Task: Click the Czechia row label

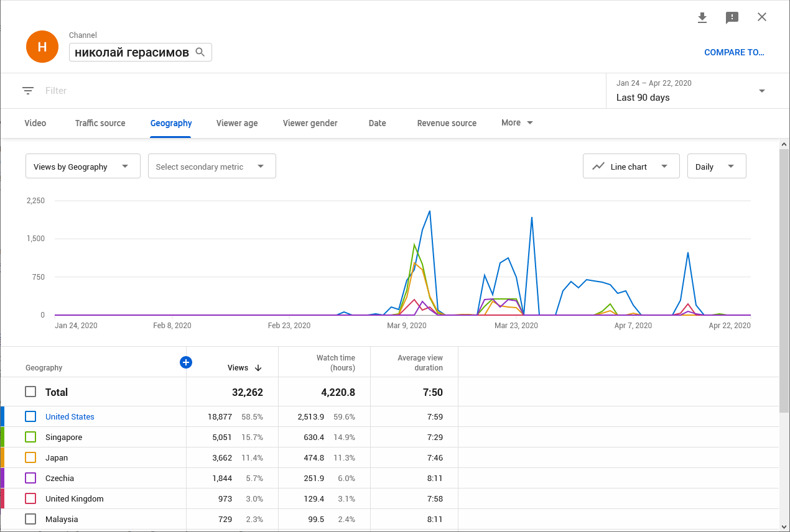Action: click(x=60, y=478)
